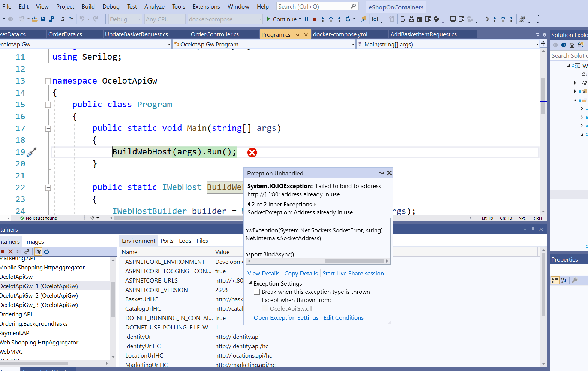Click the Undo arrow icon
Screen dimensions: 588x371
coord(82,19)
